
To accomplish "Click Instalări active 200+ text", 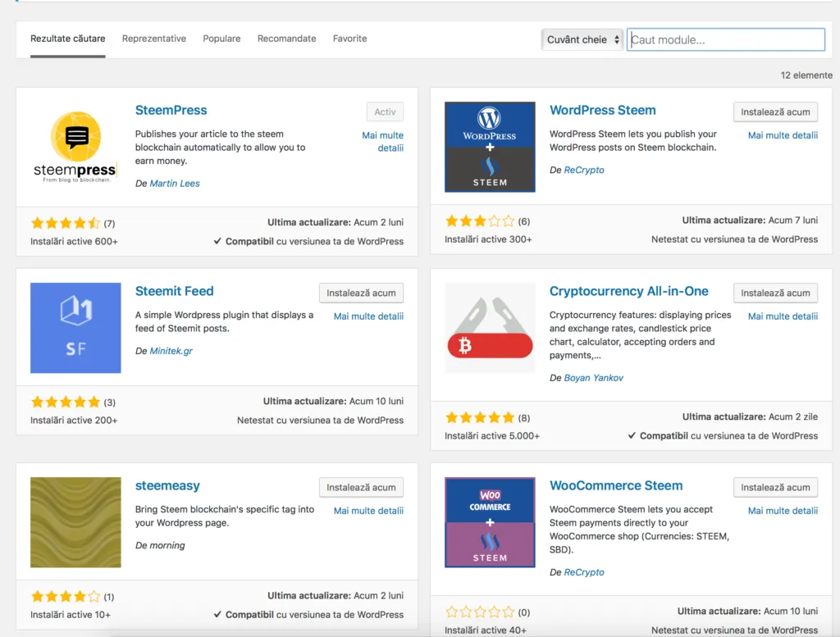I will pos(74,421).
